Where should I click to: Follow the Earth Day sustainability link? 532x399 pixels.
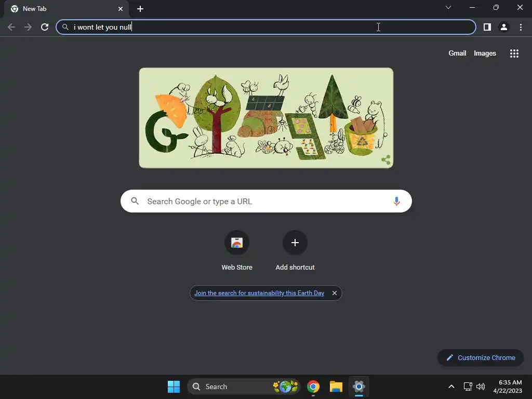click(259, 293)
